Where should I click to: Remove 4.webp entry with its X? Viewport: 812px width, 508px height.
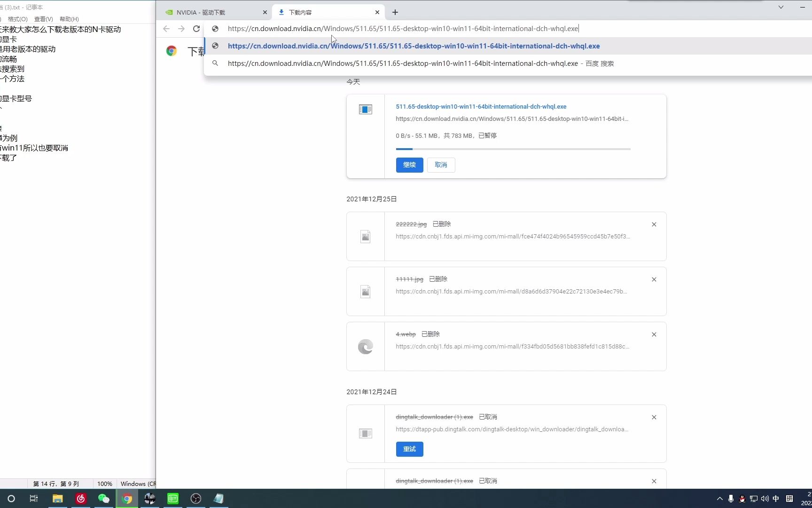[654, 334]
